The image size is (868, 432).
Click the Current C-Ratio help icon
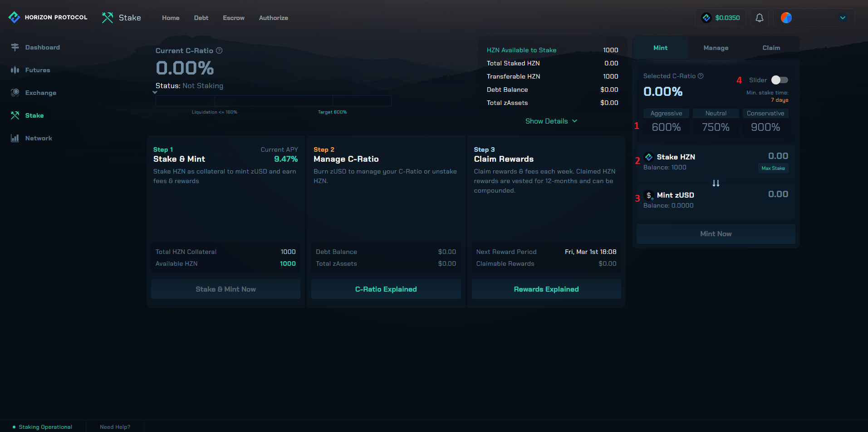(x=219, y=50)
